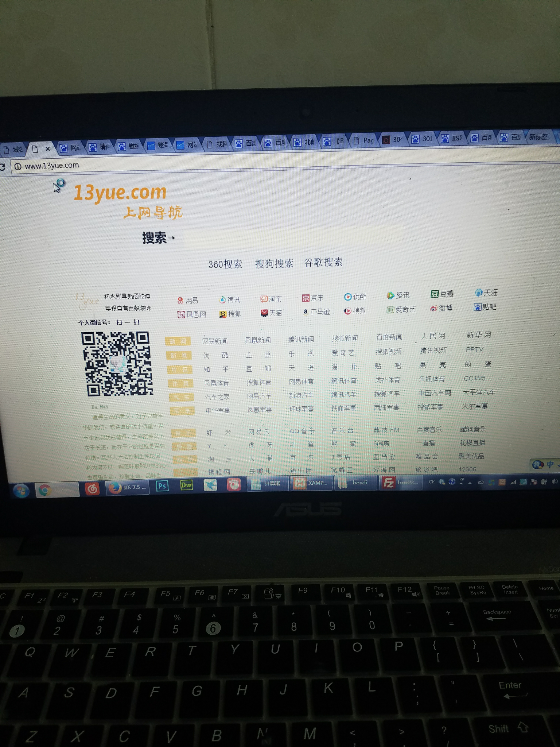Expand hidden system tray icons arrow

(470, 482)
